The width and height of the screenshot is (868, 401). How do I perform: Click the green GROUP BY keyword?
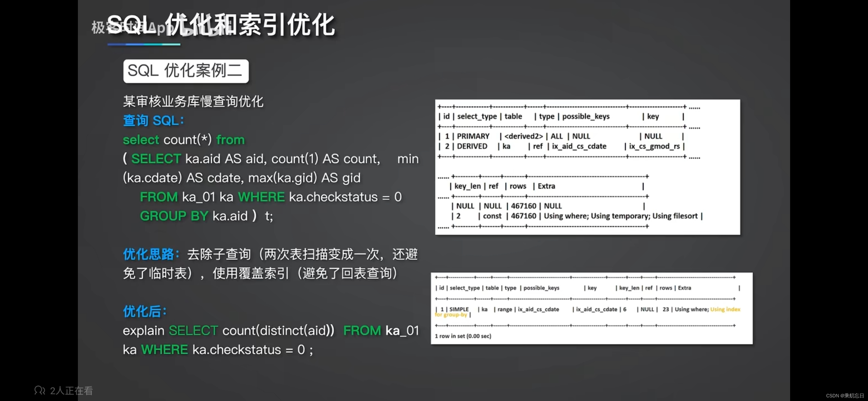(174, 216)
